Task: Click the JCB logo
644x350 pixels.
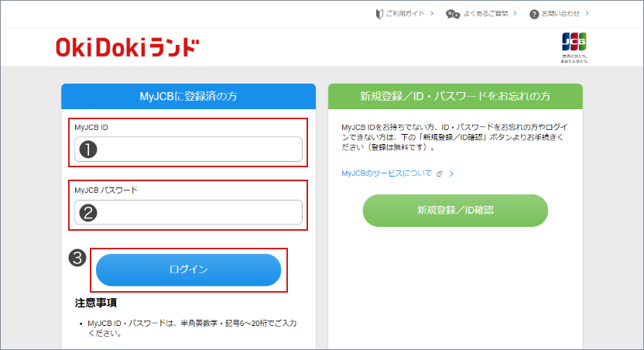Action: [574, 42]
